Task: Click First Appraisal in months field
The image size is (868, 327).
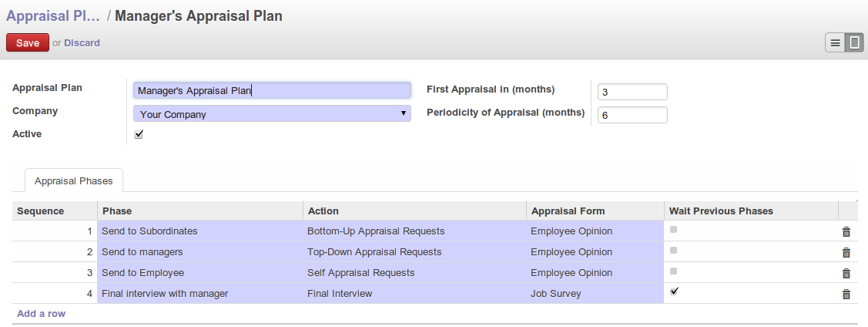Action: pos(632,92)
